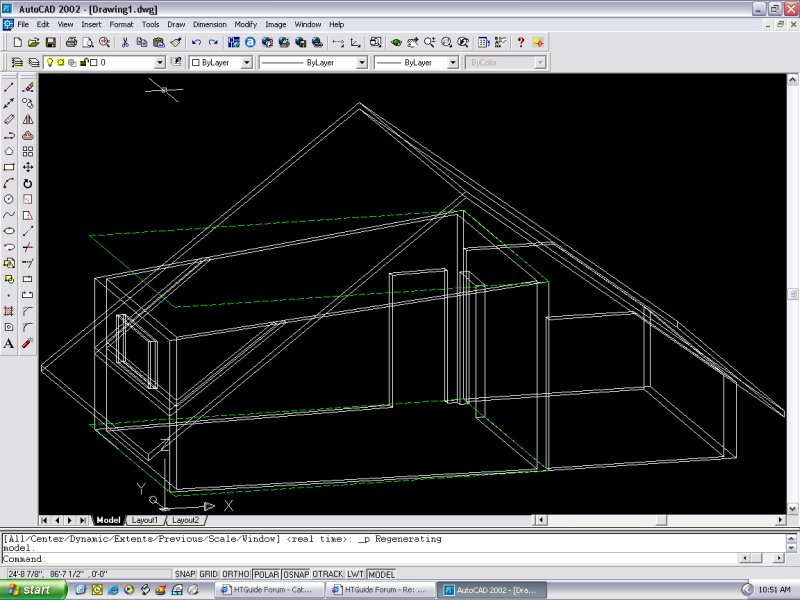Select the Arc draw tool
The image size is (800, 600).
coord(9,183)
